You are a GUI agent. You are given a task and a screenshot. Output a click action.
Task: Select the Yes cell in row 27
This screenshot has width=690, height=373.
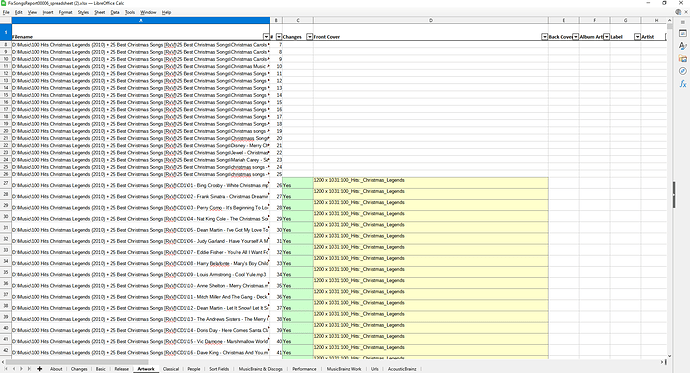[x=298, y=183]
